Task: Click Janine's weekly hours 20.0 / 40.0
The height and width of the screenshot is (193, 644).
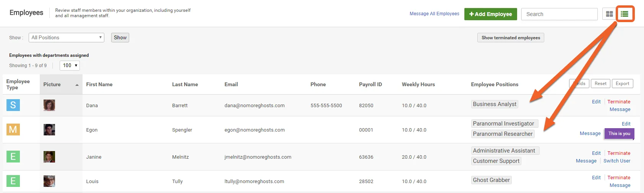Action: (x=414, y=157)
